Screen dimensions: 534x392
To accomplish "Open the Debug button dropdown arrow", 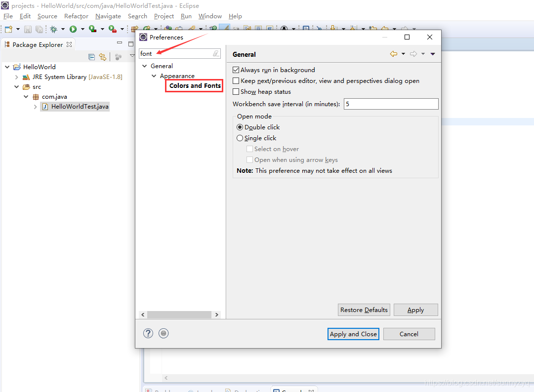I will pyautogui.click(x=63, y=29).
